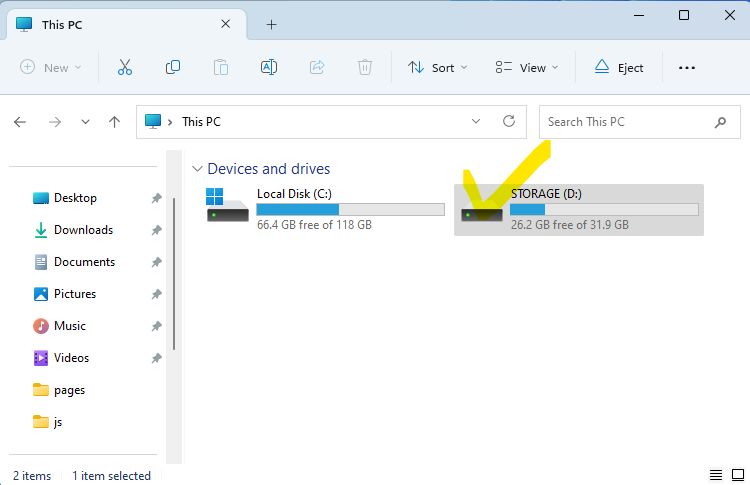Open Downloads in the sidebar
The width and height of the screenshot is (750, 485).
pos(83,230)
